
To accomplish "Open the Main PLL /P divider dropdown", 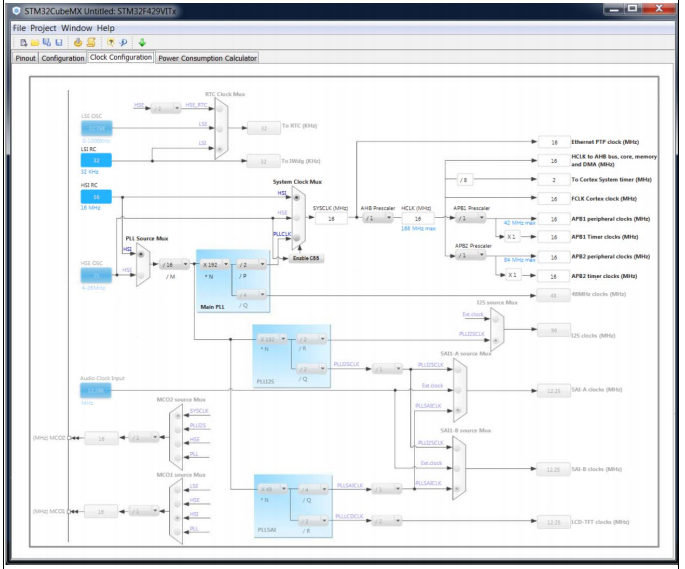I will coord(251,265).
